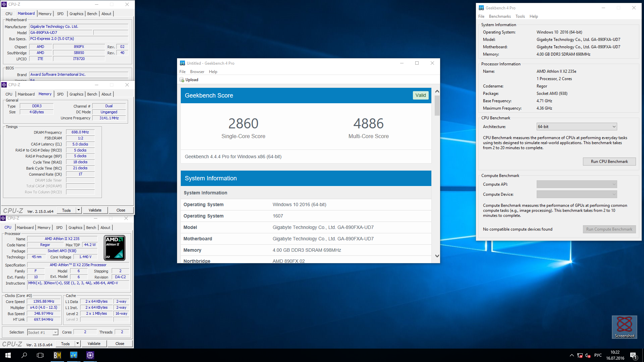
Task: Click the muted volume tray icon
Action: point(588,355)
